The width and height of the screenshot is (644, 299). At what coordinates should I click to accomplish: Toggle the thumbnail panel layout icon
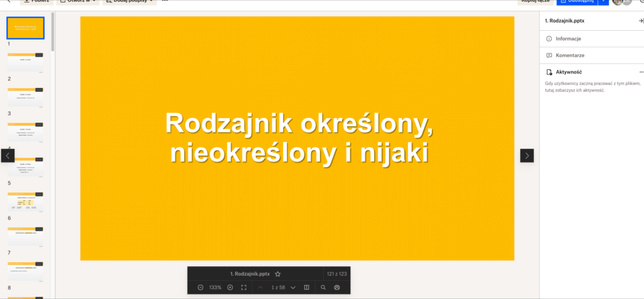click(307, 287)
